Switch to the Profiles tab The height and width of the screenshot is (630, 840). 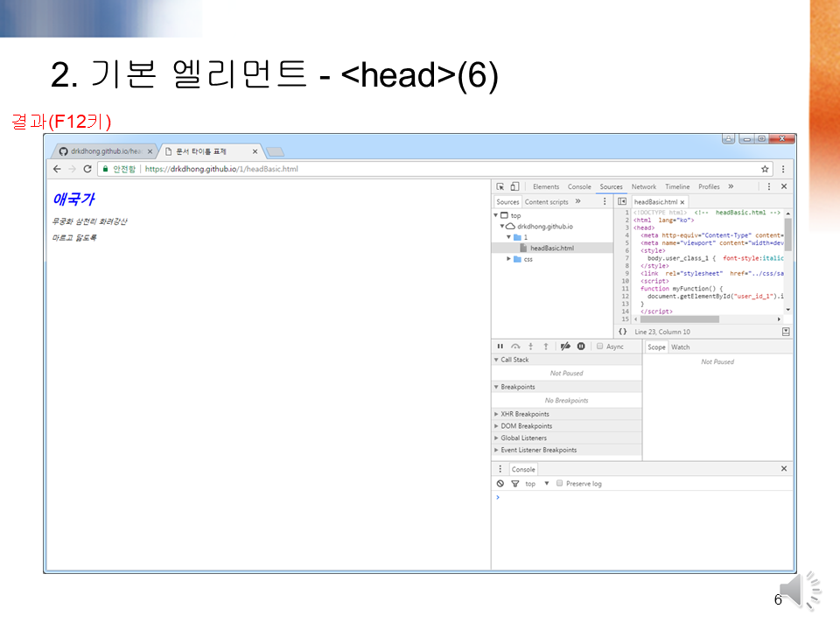(709, 187)
